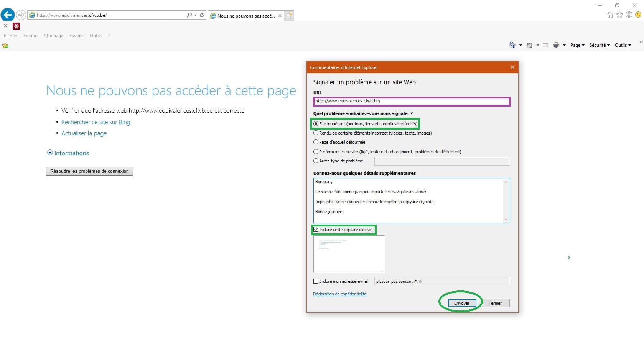The height and width of the screenshot is (338, 644).
Task: Add to favorites bar using yellow star icon
Action: coord(5,46)
